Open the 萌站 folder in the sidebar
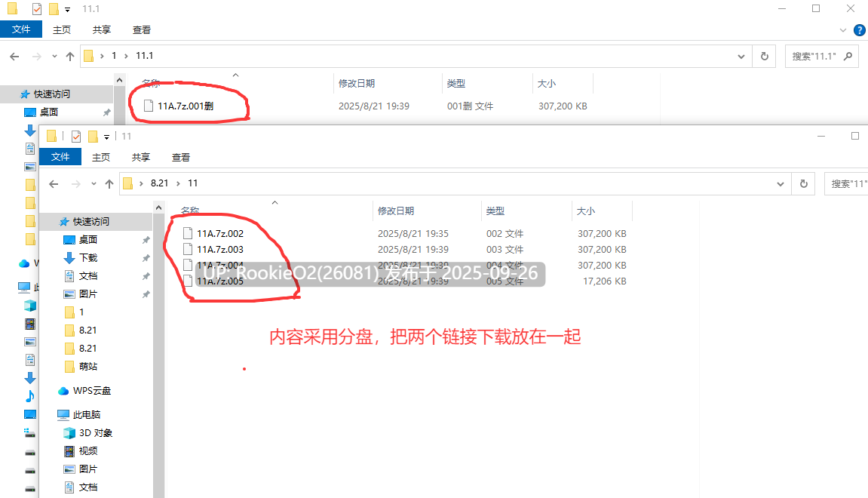The width and height of the screenshot is (868, 498). pos(88,366)
